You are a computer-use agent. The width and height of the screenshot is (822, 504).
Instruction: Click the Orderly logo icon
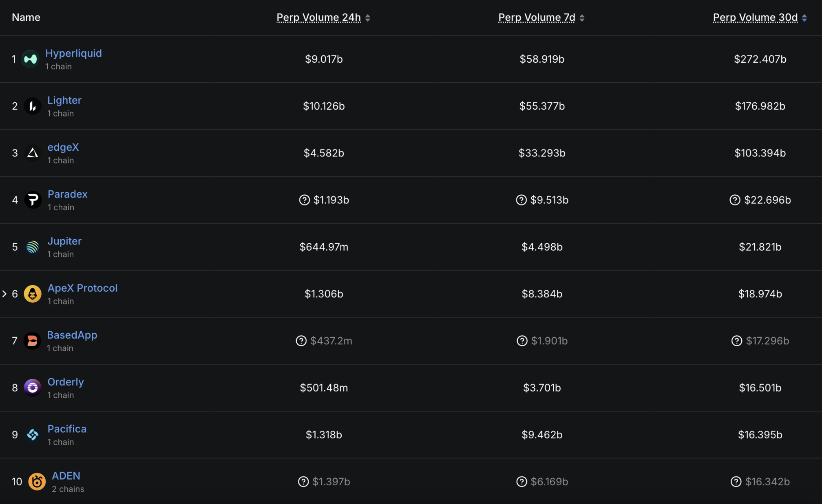[x=33, y=388]
